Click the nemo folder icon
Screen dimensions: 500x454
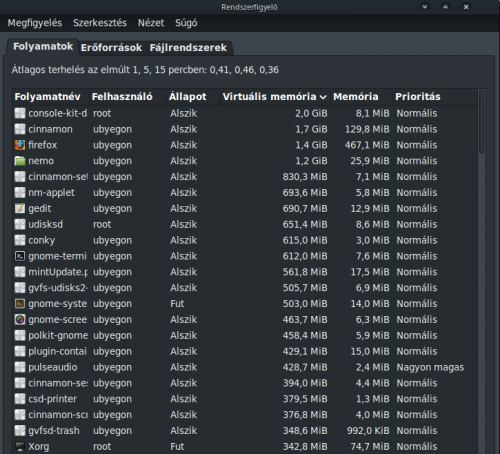[x=20, y=161]
